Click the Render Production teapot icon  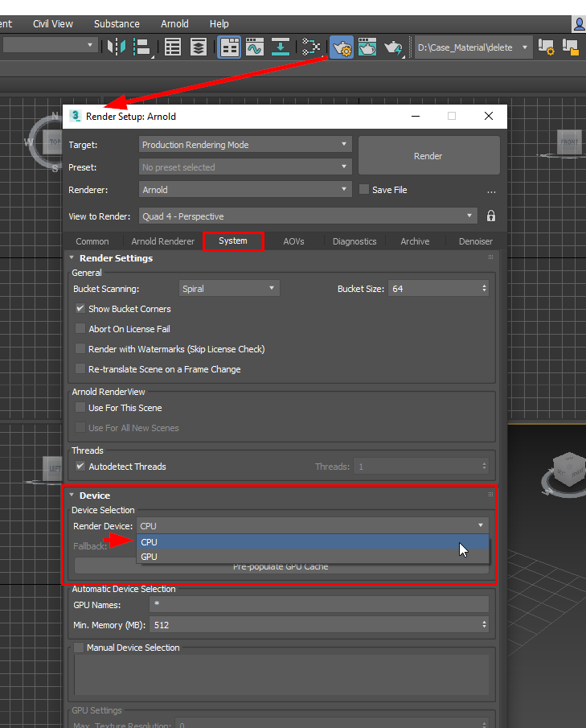(x=393, y=47)
